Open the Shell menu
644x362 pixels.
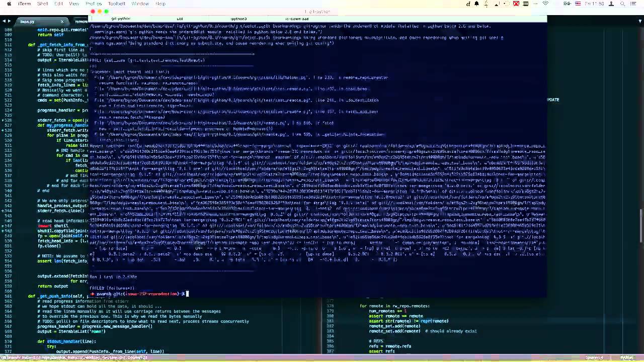pos(43,4)
